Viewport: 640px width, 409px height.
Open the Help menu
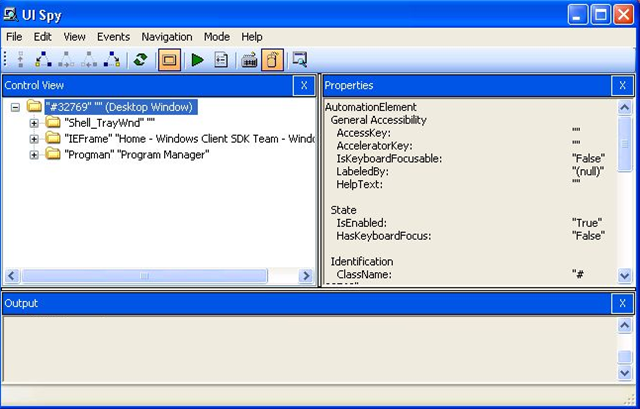coord(251,37)
